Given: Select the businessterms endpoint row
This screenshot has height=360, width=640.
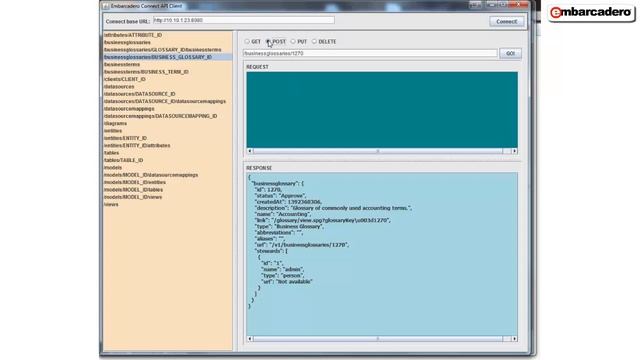Looking at the screenshot, I should click(x=168, y=64).
